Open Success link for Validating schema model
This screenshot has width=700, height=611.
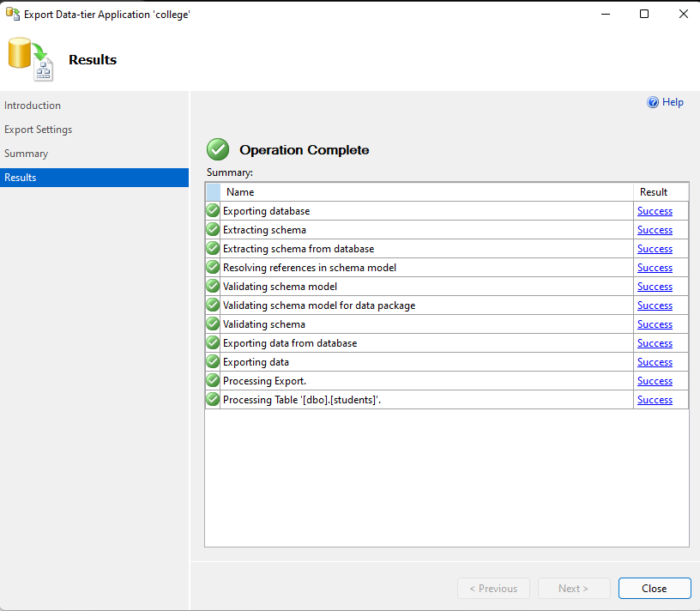(x=655, y=287)
